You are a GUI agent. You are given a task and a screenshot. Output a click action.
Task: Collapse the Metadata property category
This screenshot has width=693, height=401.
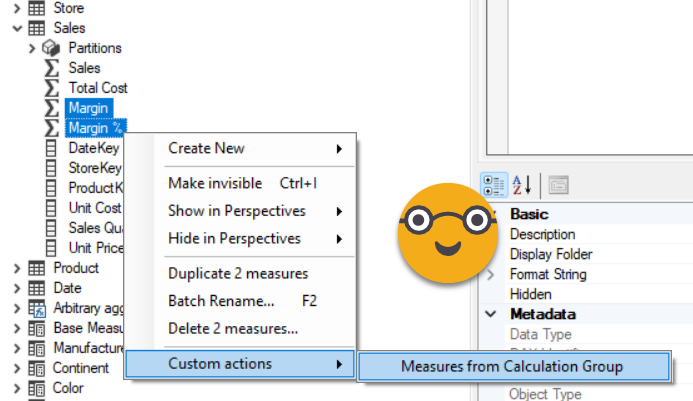pos(491,314)
